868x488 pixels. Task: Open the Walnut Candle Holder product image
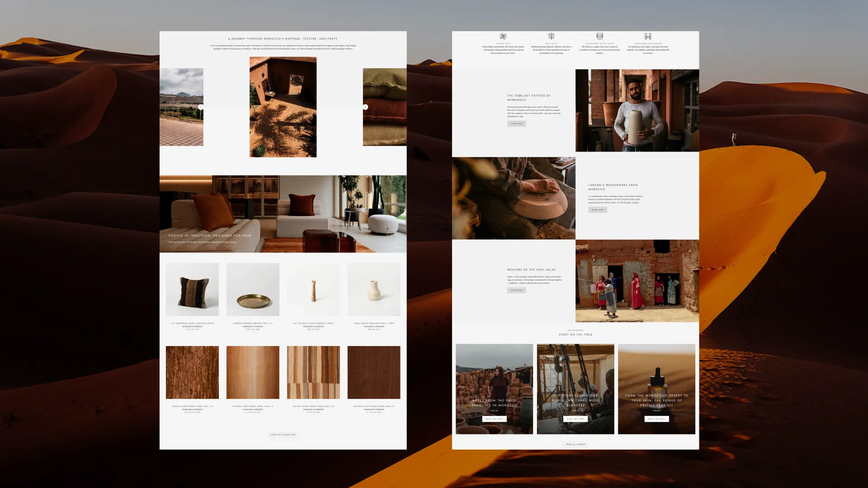313,290
